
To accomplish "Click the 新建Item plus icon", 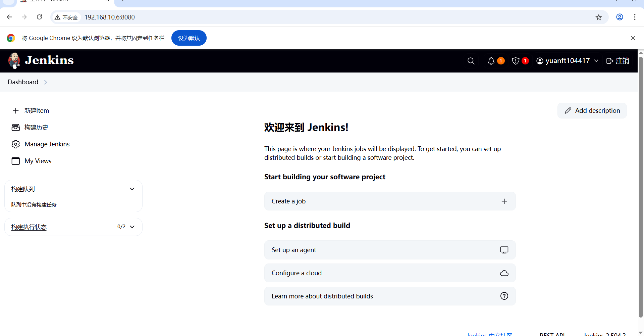I will pyautogui.click(x=15, y=110).
